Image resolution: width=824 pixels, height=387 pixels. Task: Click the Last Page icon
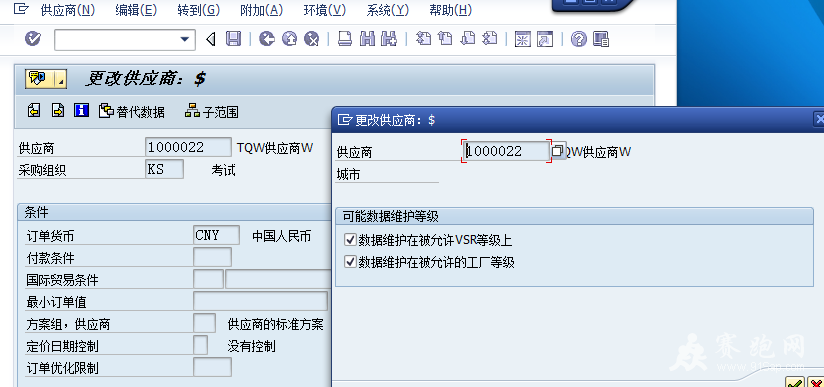click(x=489, y=39)
